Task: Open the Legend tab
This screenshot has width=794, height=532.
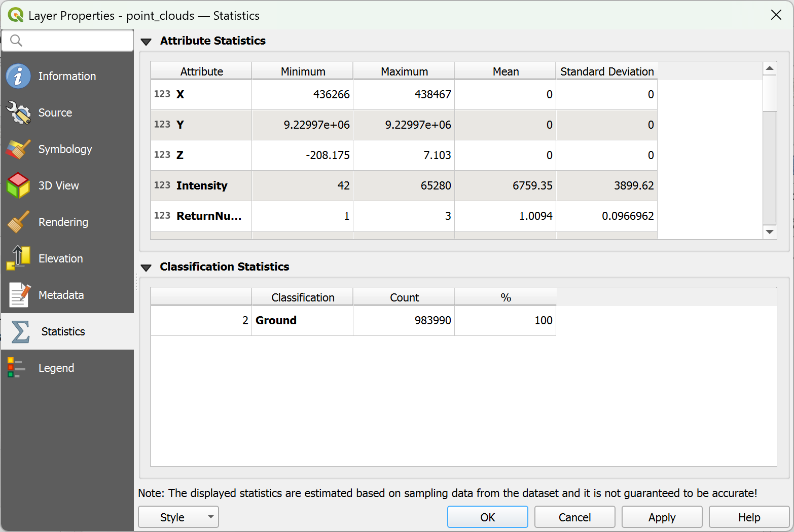Action: pyautogui.click(x=67, y=368)
